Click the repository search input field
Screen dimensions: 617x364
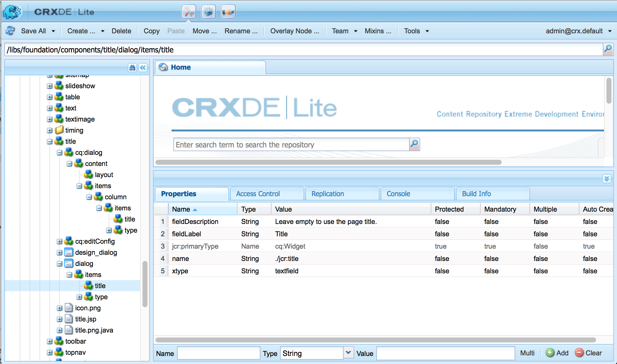coord(291,145)
